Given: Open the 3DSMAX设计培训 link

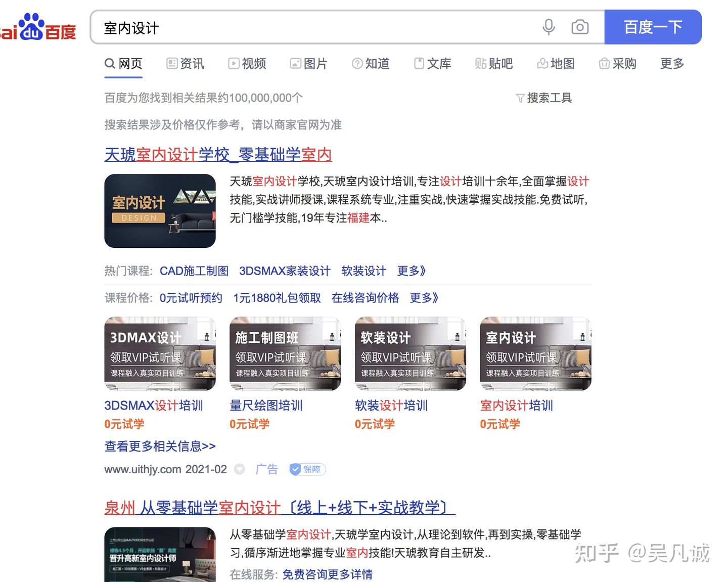Looking at the screenshot, I should coord(154,406).
